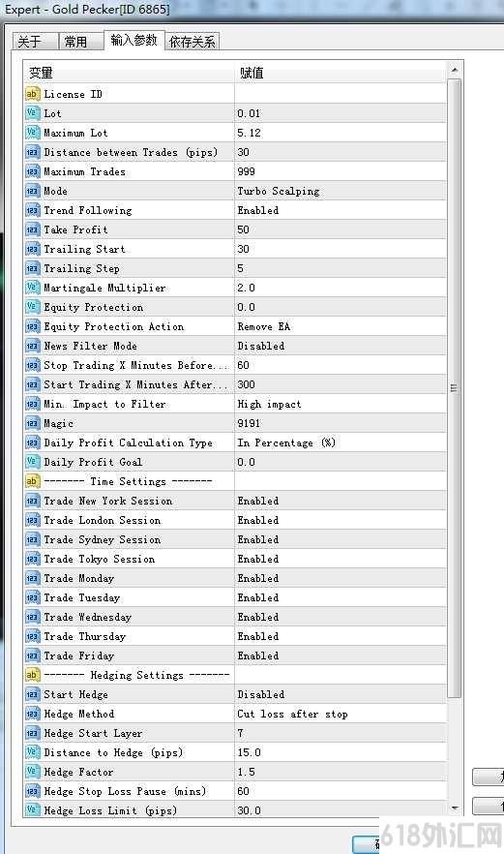
Task: Open the Mode value Turbo Scalping
Action: [x=279, y=191]
